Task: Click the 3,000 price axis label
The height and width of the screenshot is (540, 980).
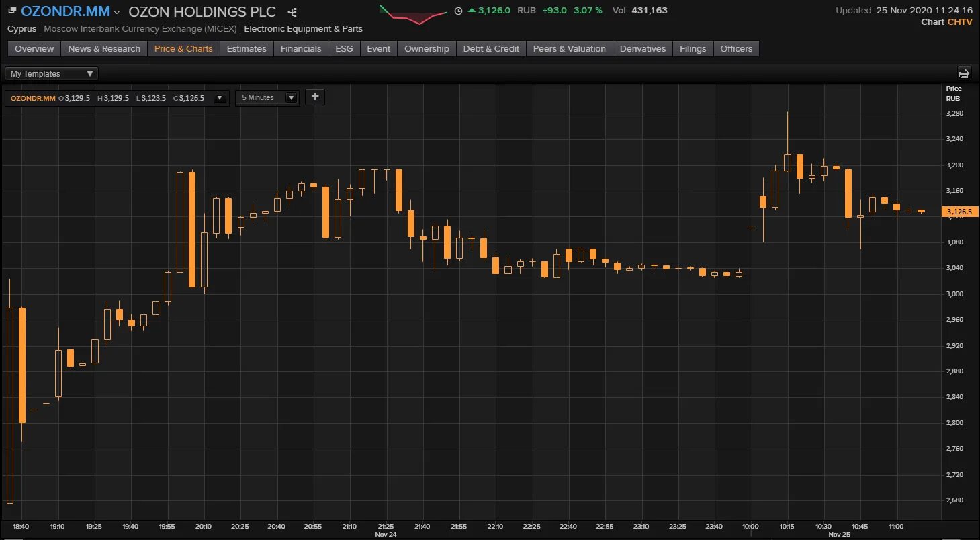Action: pos(954,294)
